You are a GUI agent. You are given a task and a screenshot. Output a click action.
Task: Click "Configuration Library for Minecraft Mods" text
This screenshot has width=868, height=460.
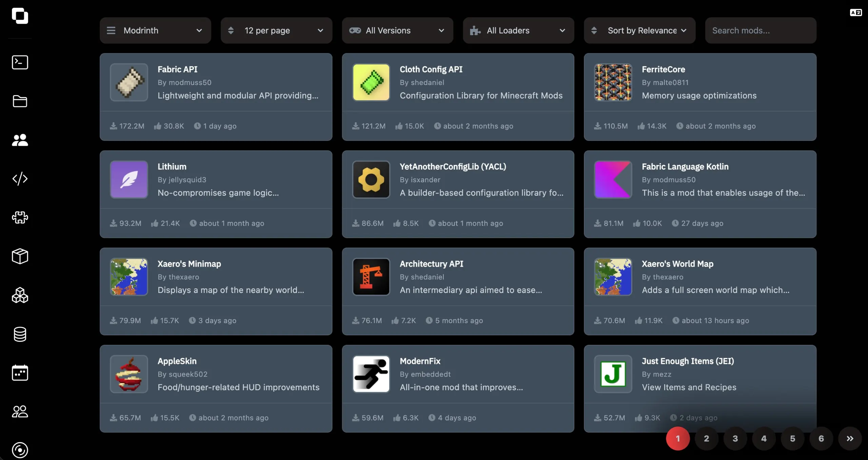pyautogui.click(x=481, y=96)
